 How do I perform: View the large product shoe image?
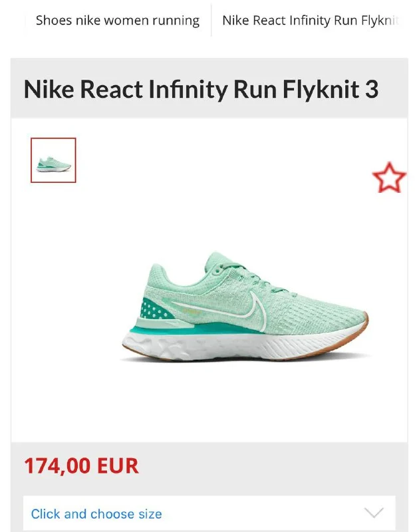click(245, 307)
